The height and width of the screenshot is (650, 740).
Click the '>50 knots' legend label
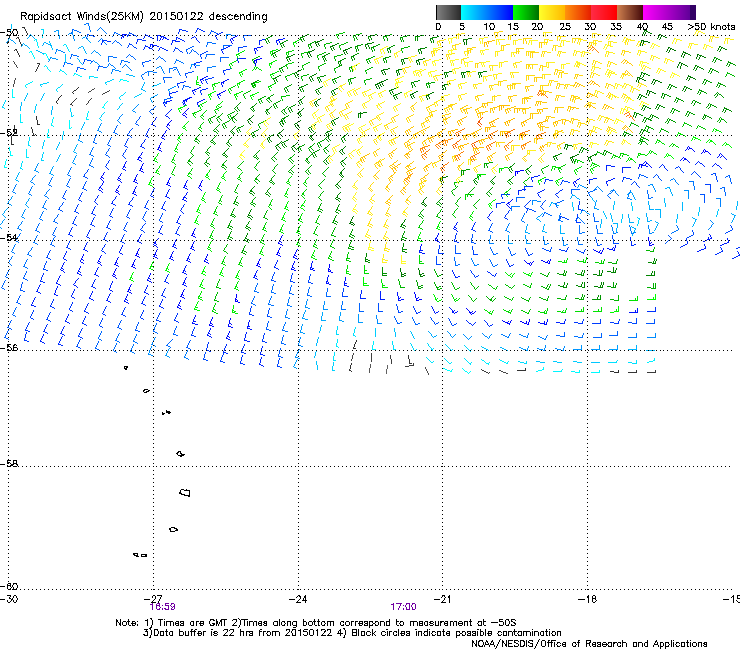tap(711, 27)
